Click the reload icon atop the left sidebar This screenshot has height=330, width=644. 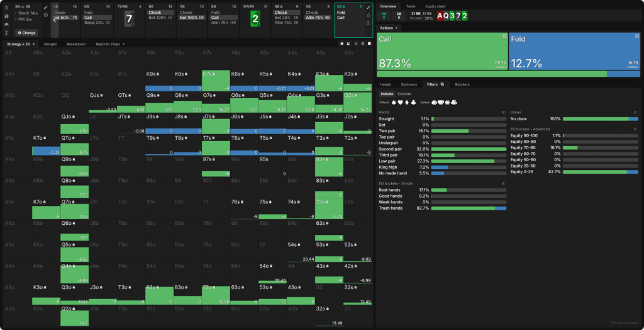point(6,7)
